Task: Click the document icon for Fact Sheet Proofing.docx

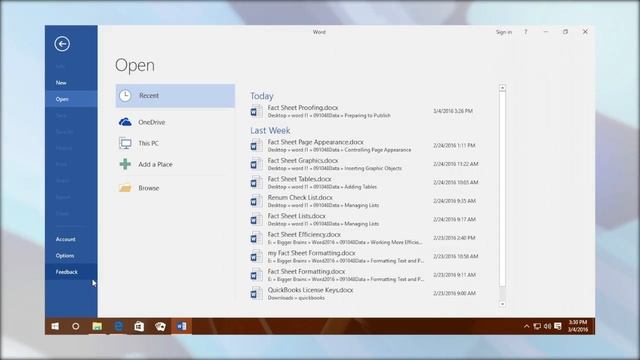Action: (x=256, y=111)
